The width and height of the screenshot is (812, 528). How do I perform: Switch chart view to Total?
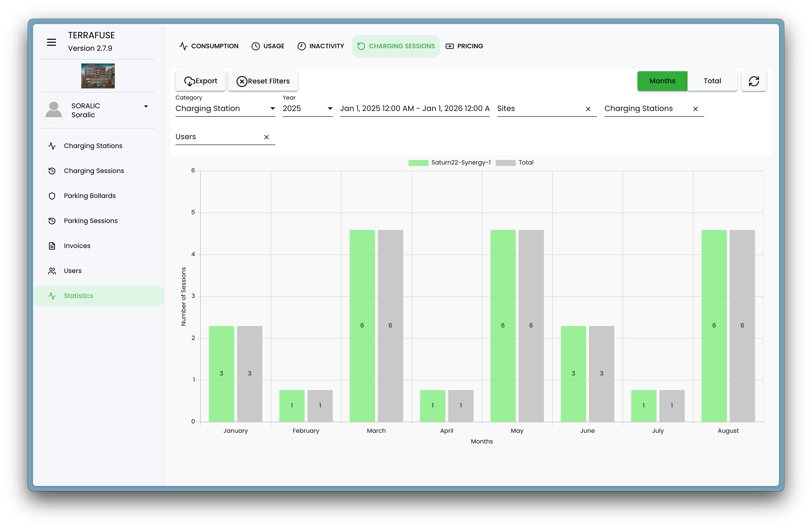click(712, 81)
